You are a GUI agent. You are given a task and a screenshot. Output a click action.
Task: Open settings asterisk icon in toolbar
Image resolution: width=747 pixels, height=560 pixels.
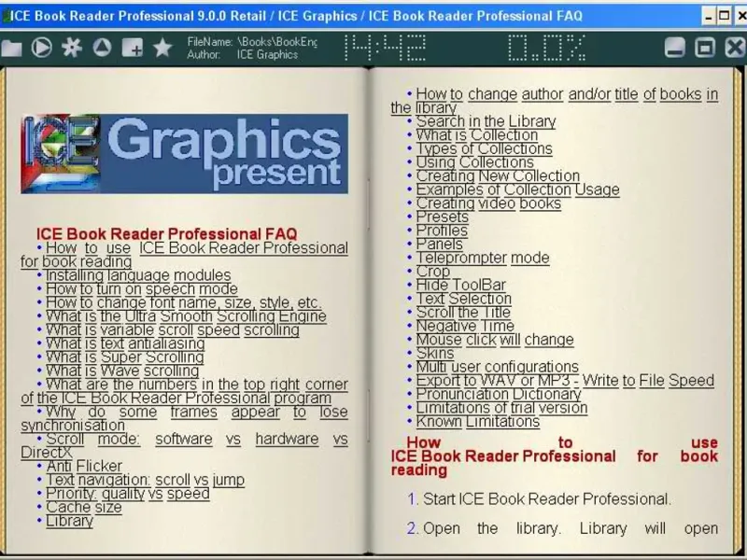coord(72,48)
